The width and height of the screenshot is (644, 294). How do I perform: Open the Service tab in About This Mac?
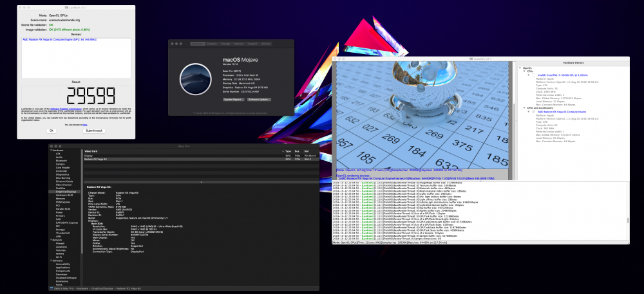pyautogui.click(x=266, y=44)
